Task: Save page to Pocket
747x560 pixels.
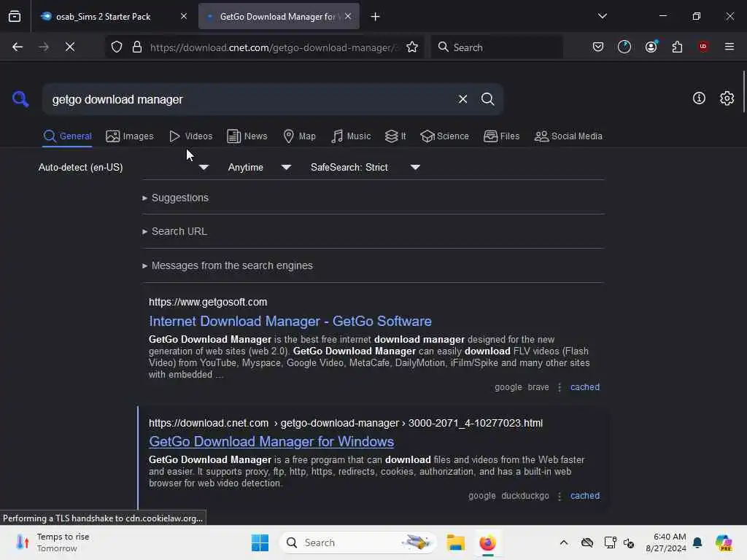Action: (598, 47)
